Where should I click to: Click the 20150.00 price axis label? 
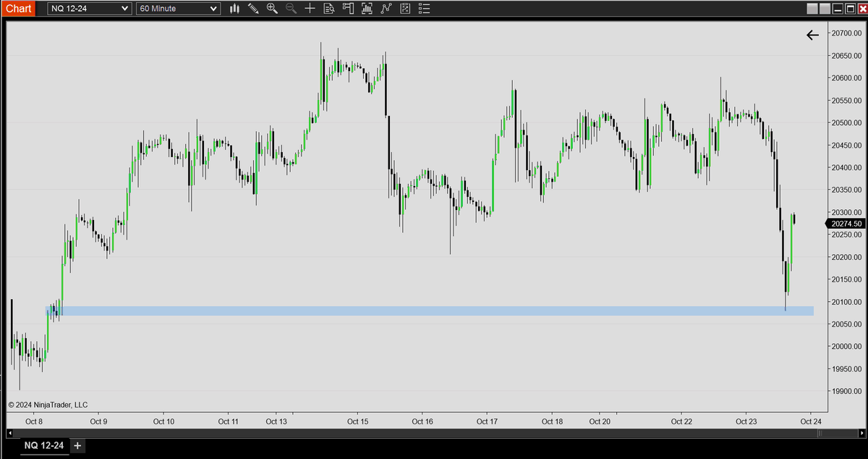[846, 279]
